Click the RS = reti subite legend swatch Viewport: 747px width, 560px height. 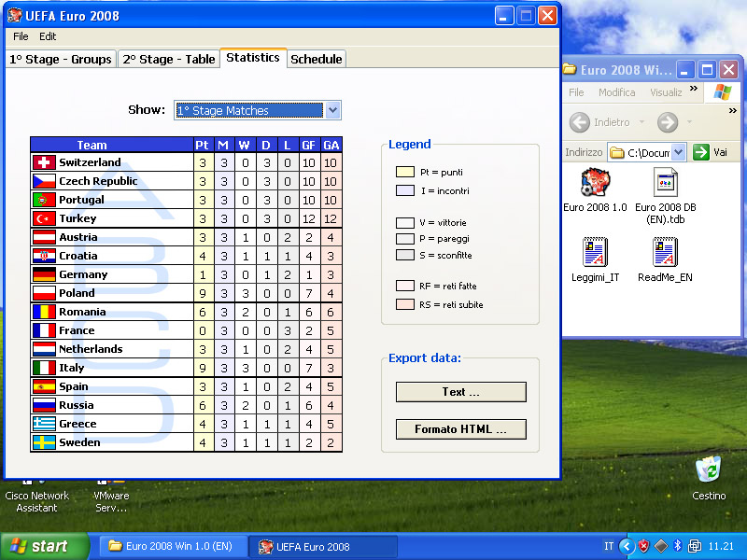pyautogui.click(x=405, y=304)
